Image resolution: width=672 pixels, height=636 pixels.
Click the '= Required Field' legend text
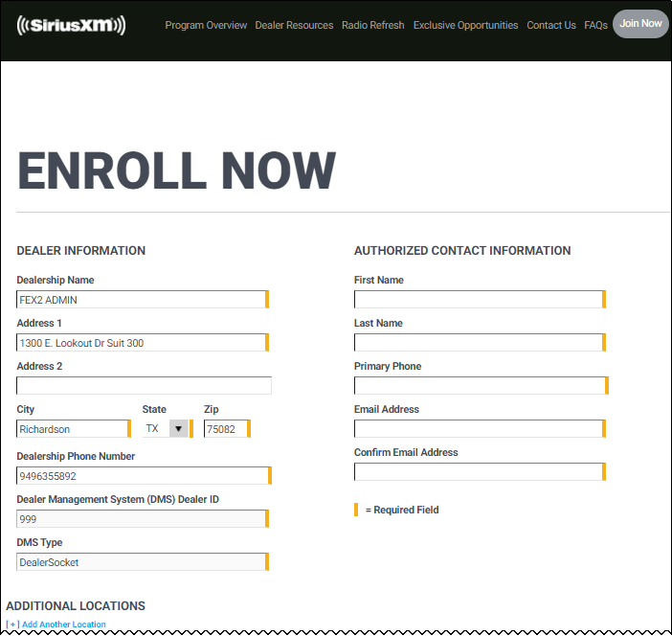401,510
